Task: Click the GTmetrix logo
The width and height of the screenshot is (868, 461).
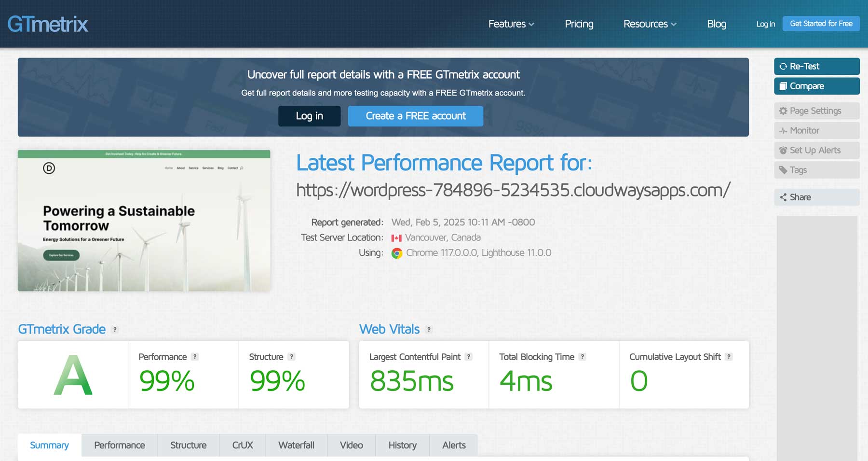Action: [x=48, y=24]
